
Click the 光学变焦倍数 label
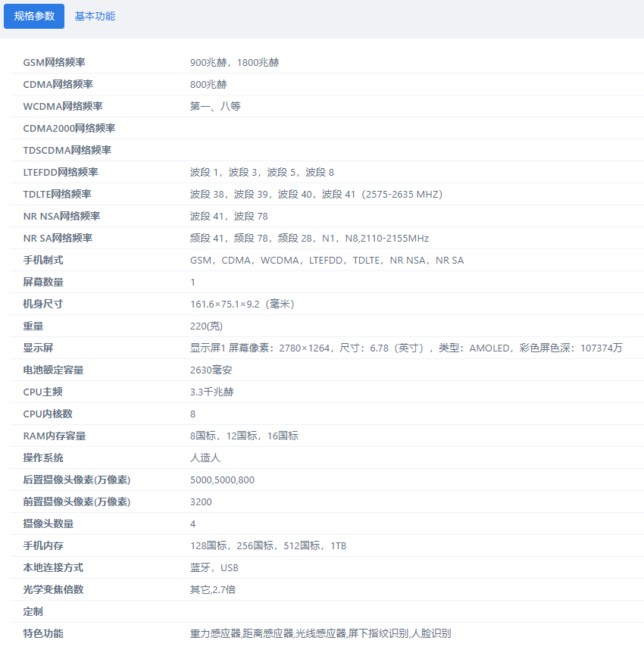[53, 589]
